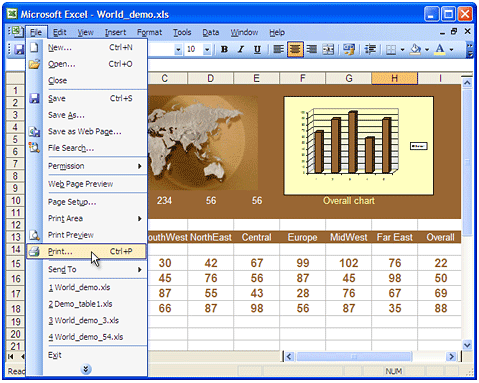
Task: Open the View menu
Action: point(85,32)
